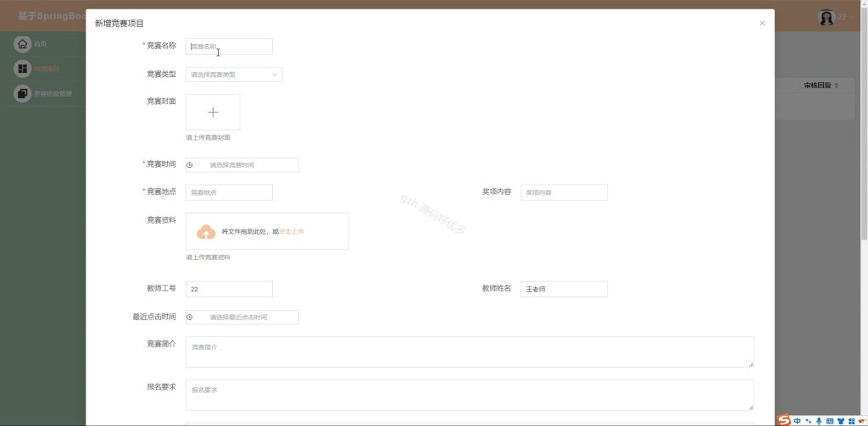The width and height of the screenshot is (868, 426).
Task: Click the third sidebar menu label
Action: pyautogui.click(x=53, y=93)
